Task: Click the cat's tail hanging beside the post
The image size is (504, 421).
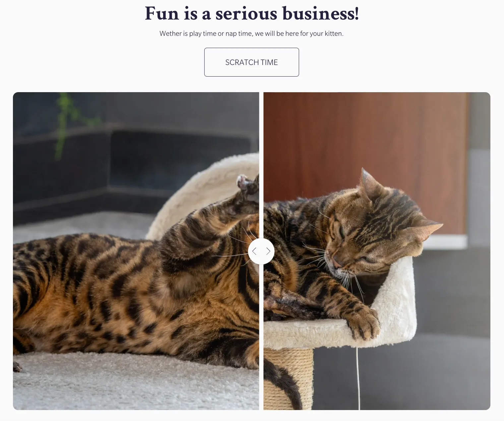Action: pyautogui.click(x=282, y=385)
